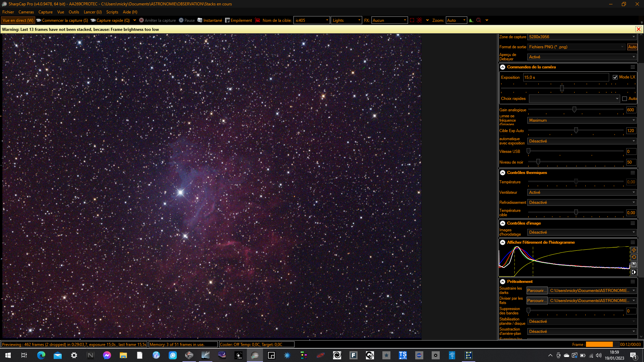Open the Zone de capture 5280x3956 dropdown
This screenshot has height=362, width=644.
point(582,37)
